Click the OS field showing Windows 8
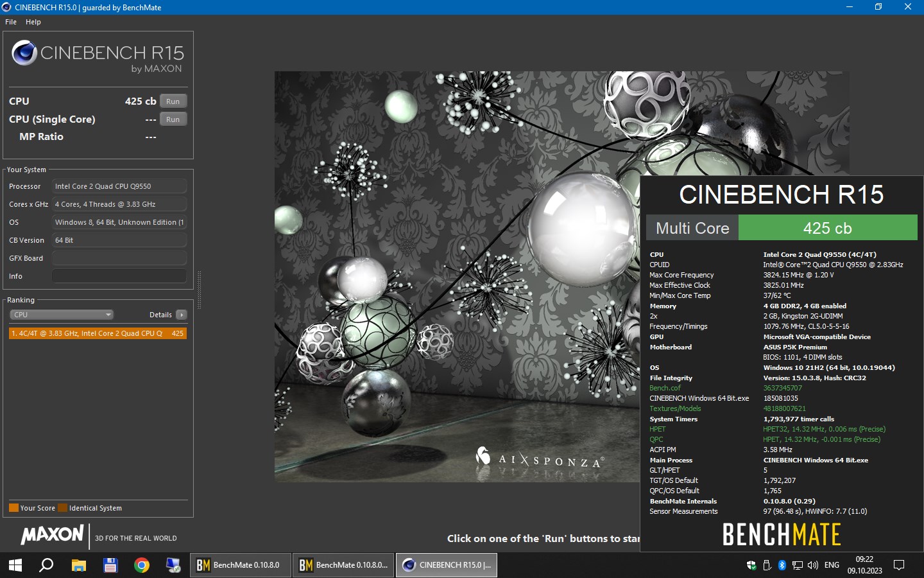This screenshot has width=924, height=578. 119,222
